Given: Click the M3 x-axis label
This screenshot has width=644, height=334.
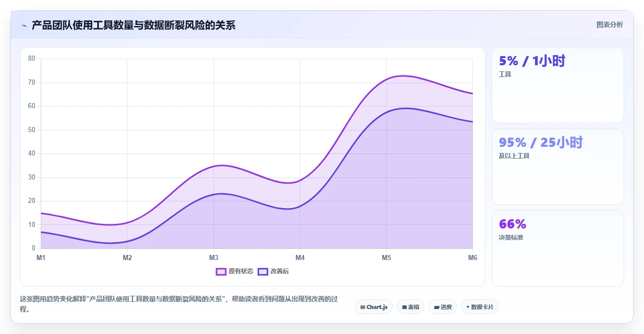Looking at the screenshot, I should click(213, 258).
